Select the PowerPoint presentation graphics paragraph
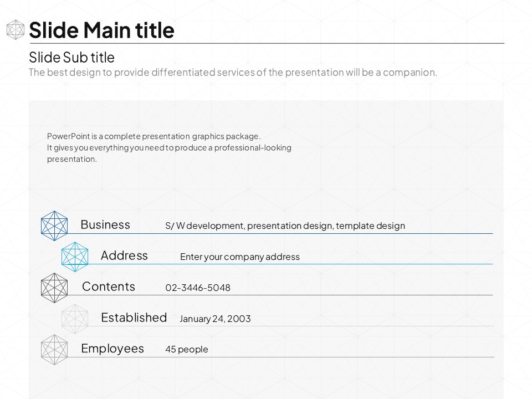Screen dimensions: 532x399 [169, 147]
